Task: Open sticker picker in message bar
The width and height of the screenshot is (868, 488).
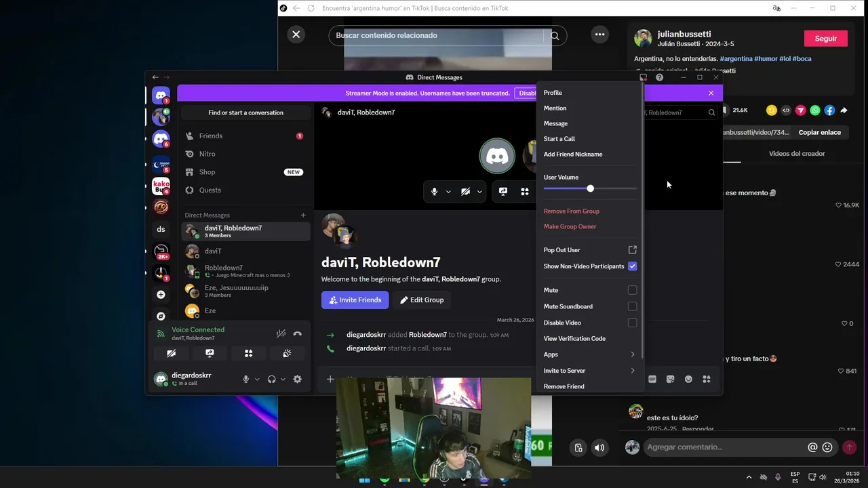Action: click(x=671, y=380)
